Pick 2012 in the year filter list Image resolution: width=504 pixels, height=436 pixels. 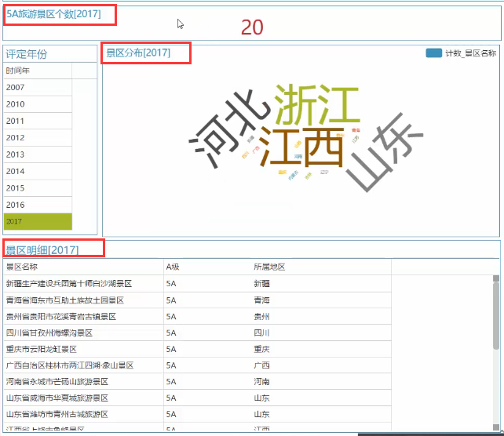[38, 138]
